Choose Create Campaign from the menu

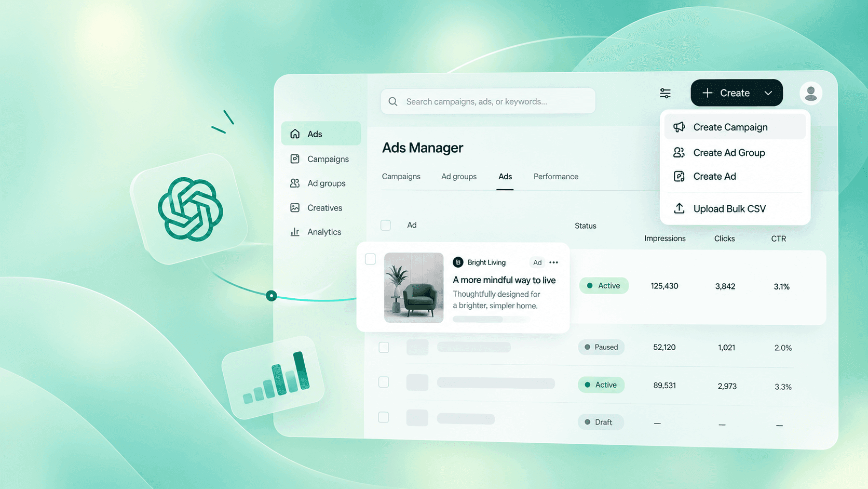coord(735,127)
